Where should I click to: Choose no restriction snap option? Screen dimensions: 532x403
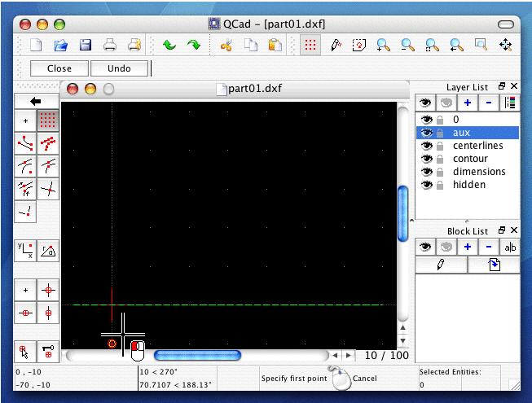tap(25, 290)
